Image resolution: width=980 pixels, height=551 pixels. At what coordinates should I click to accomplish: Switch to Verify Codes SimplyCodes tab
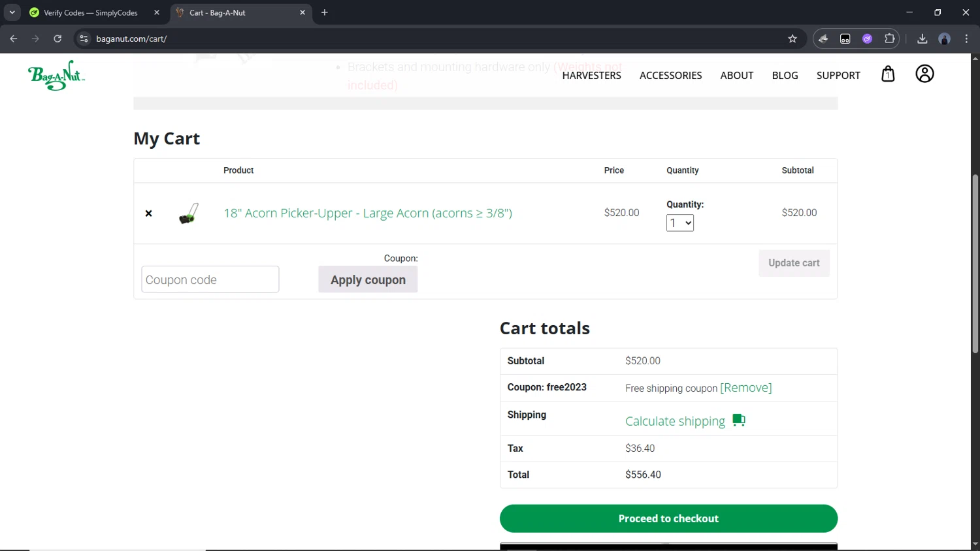[90, 12]
